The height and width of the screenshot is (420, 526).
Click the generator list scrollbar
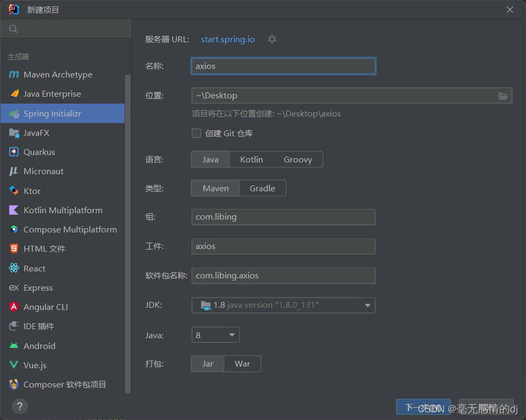tap(128, 234)
